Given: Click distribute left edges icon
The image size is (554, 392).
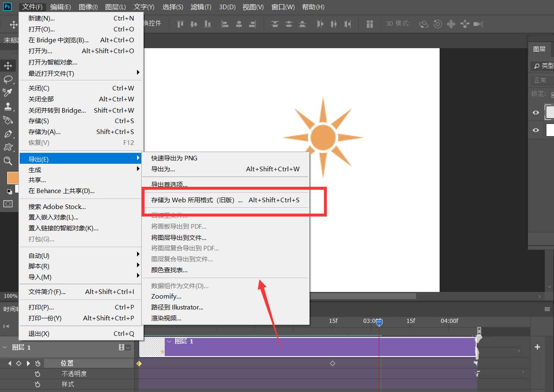Looking at the screenshot, I should tap(320, 24).
